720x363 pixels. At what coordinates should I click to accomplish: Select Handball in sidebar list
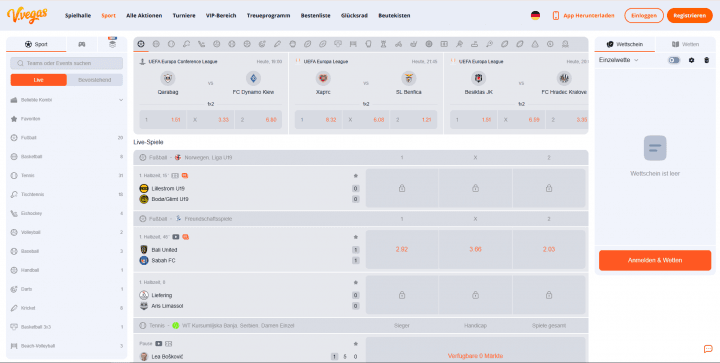coord(67,270)
